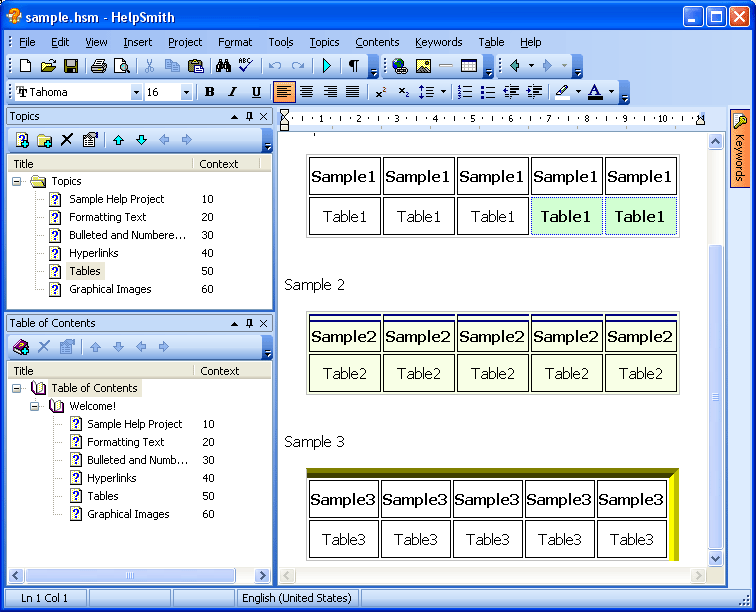Viewport: 756px width, 612px height.
Task: Collapse the Table of Contents root node
Action: tap(17, 388)
